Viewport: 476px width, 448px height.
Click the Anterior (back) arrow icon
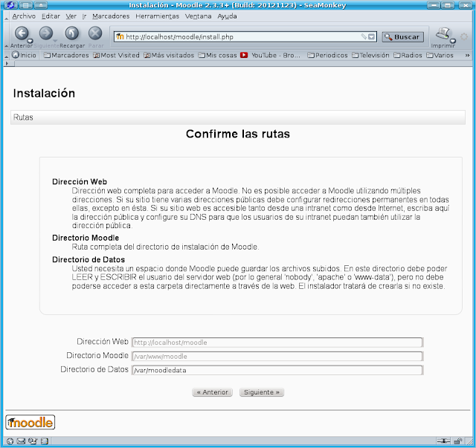(22, 33)
